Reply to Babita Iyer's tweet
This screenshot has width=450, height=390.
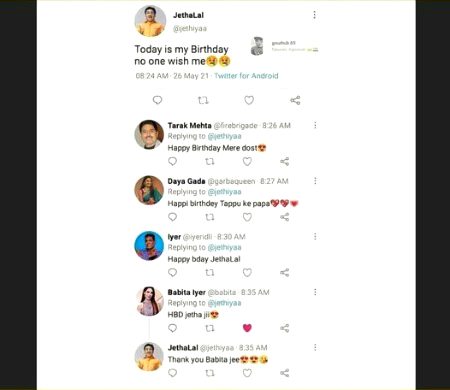coord(172,328)
